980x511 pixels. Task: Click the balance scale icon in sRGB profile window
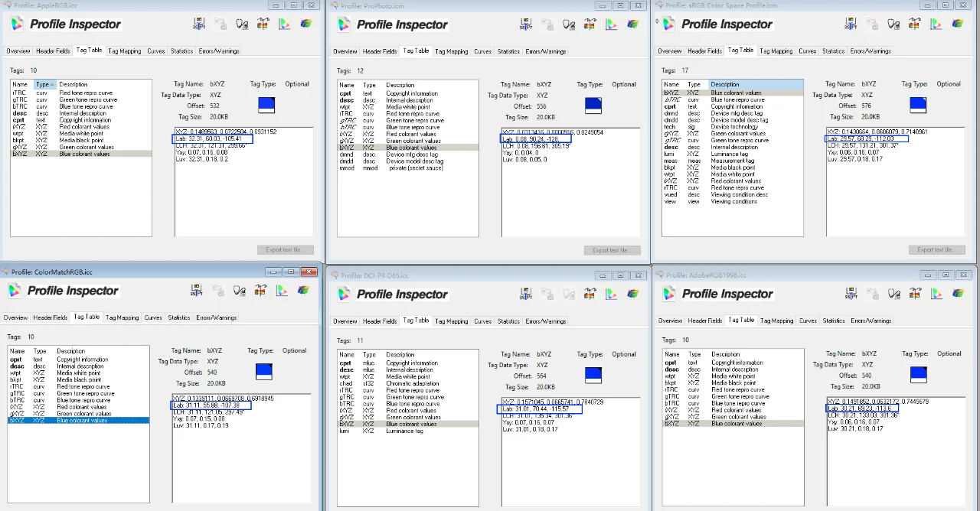pyautogui.click(x=914, y=24)
